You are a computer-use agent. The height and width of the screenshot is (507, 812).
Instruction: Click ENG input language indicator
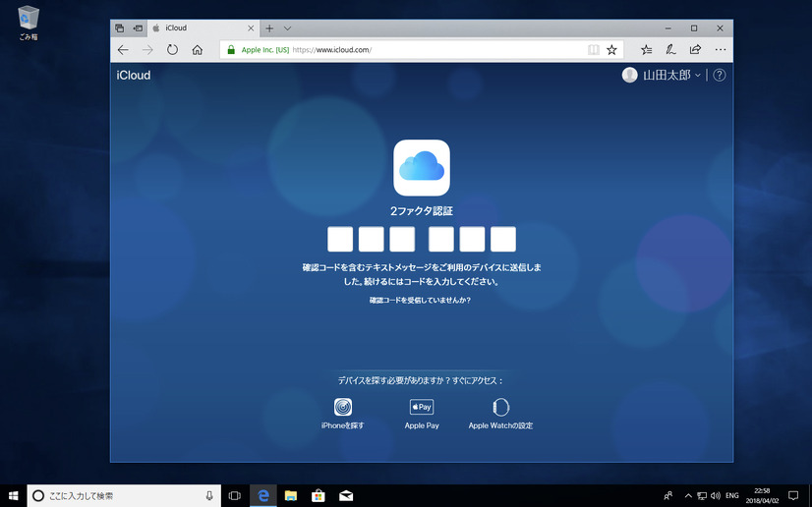pyautogui.click(x=731, y=495)
